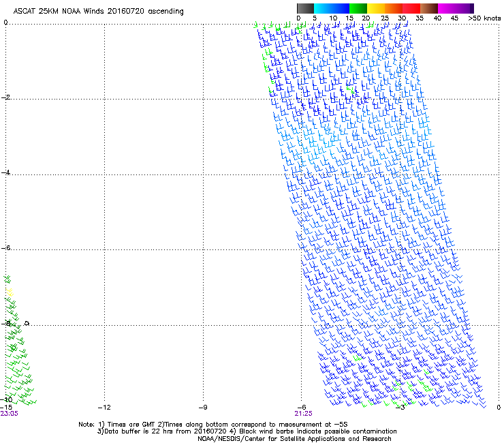Click the 'Data buffer is 22 hrs' note line

[x=247, y=431]
